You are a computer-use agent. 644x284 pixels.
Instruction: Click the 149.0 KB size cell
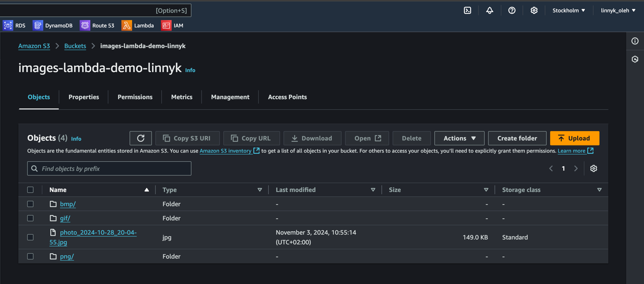coord(475,237)
